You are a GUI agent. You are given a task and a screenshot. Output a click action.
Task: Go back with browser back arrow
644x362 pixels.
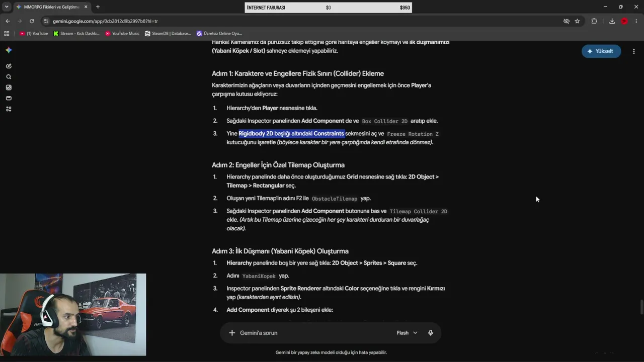8,21
